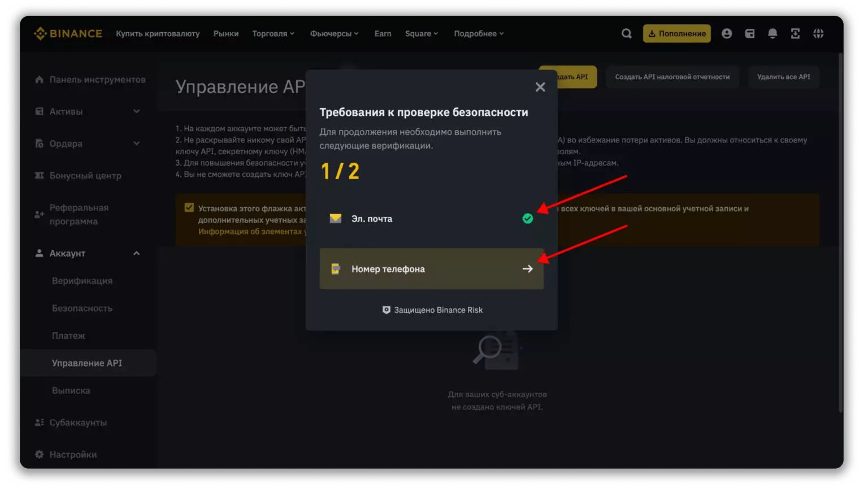868x488 pixels.
Task: Expand the Square dropdown menu
Action: 422,33
